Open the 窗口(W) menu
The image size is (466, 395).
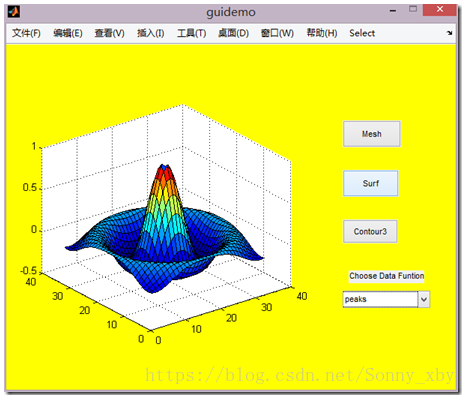(277, 33)
